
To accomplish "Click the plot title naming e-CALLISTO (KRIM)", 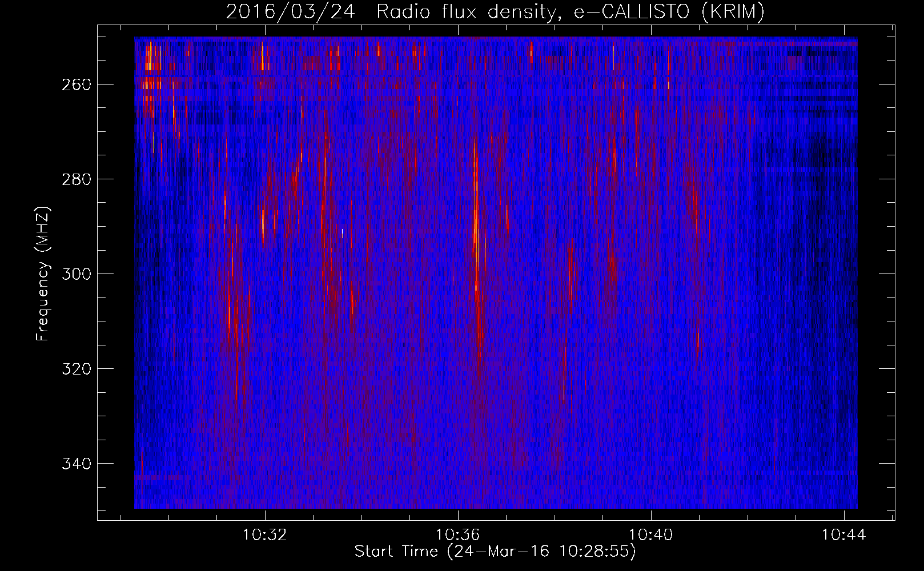I will 495,12.
